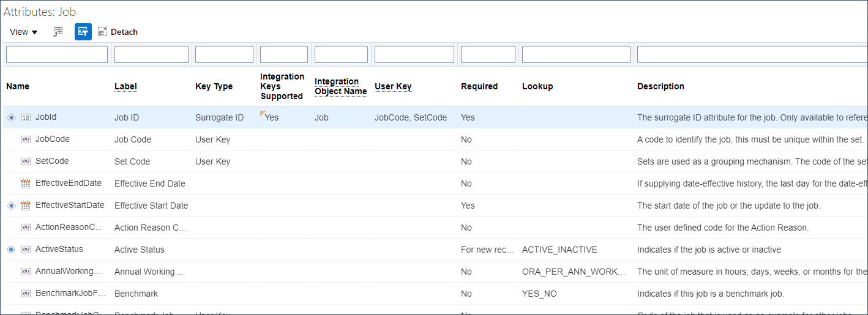Image resolution: width=868 pixels, height=315 pixels.
Task: Sort by the Label column header
Action: pos(125,86)
